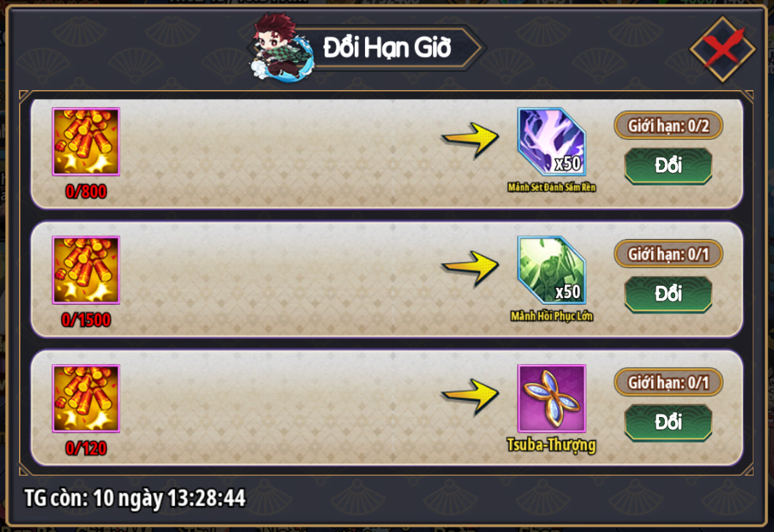Click the yellow arrow in third exchange row
Image resolution: width=774 pixels, height=532 pixels.
pos(470,396)
